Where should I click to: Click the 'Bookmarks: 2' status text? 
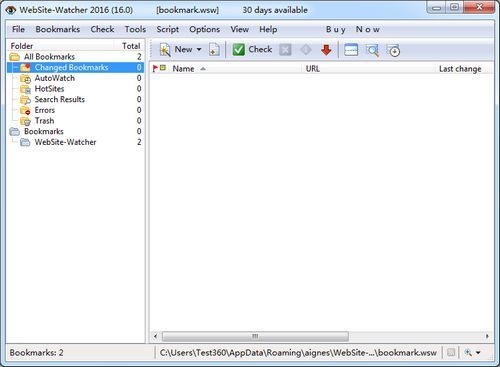click(x=36, y=352)
